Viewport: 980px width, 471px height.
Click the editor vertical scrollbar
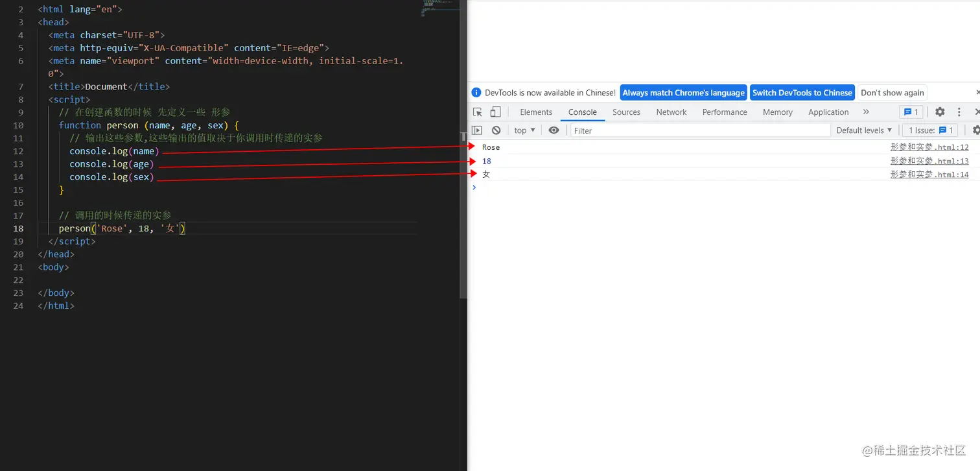(x=463, y=149)
